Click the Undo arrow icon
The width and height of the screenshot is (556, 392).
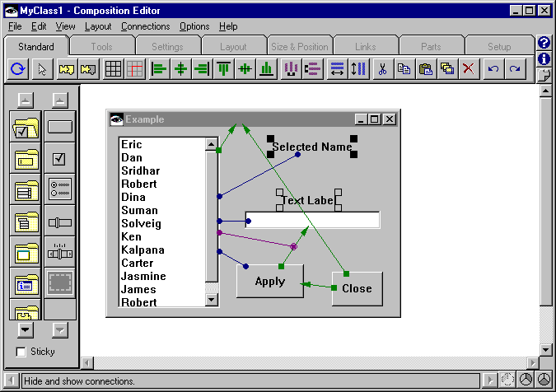tap(493, 68)
